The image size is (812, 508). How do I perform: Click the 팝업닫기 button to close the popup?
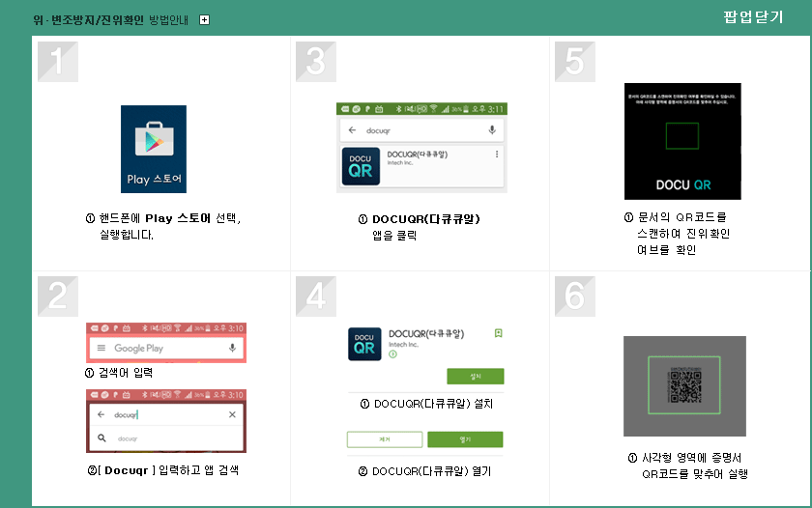click(753, 17)
